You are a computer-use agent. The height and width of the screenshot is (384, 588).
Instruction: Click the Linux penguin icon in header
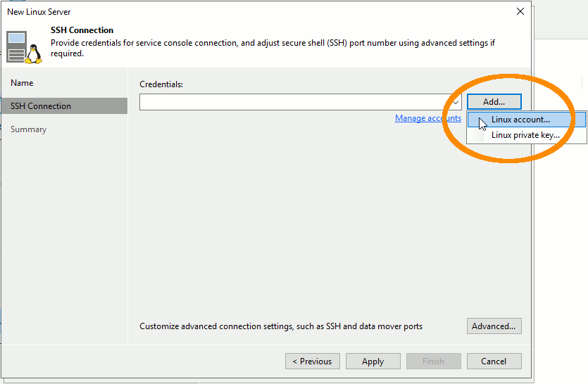pos(33,53)
